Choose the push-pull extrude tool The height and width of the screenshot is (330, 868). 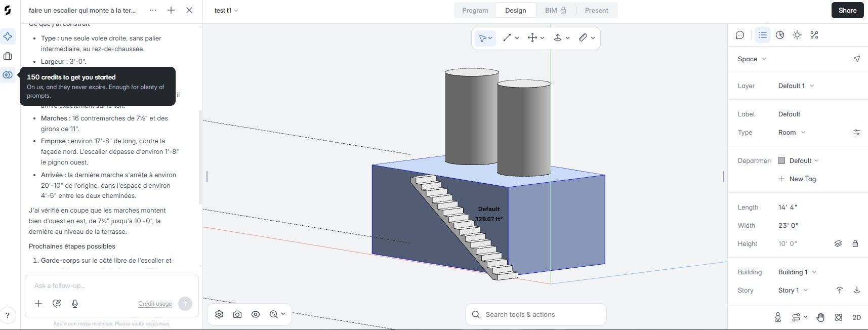point(558,38)
